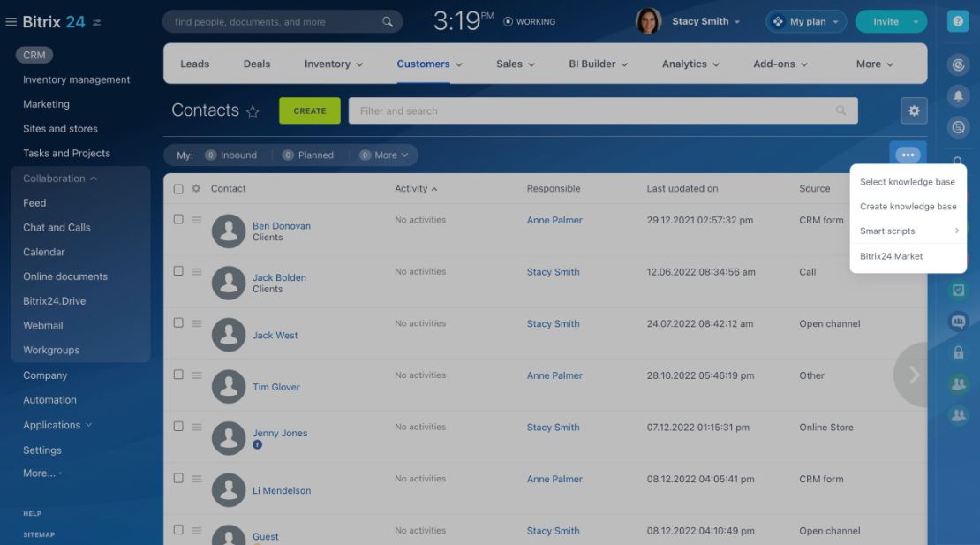Click Li Mendelson contact avatar
Image resolution: width=980 pixels, height=545 pixels.
pyautogui.click(x=229, y=489)
